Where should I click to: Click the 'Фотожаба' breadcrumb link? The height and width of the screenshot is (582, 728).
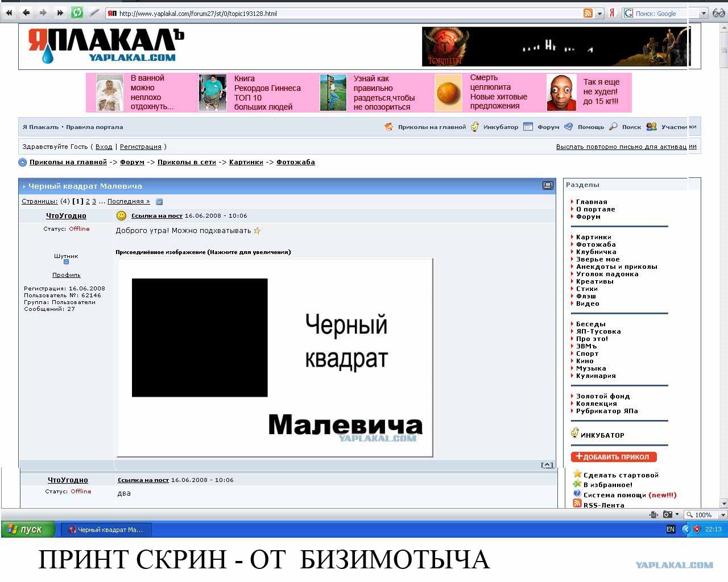pyautogui.click(x=296, y=162)
